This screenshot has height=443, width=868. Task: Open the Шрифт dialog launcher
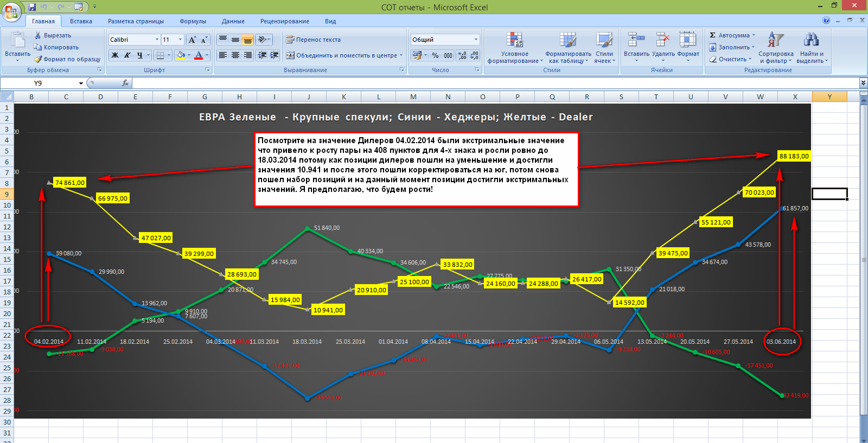point(208,70)
